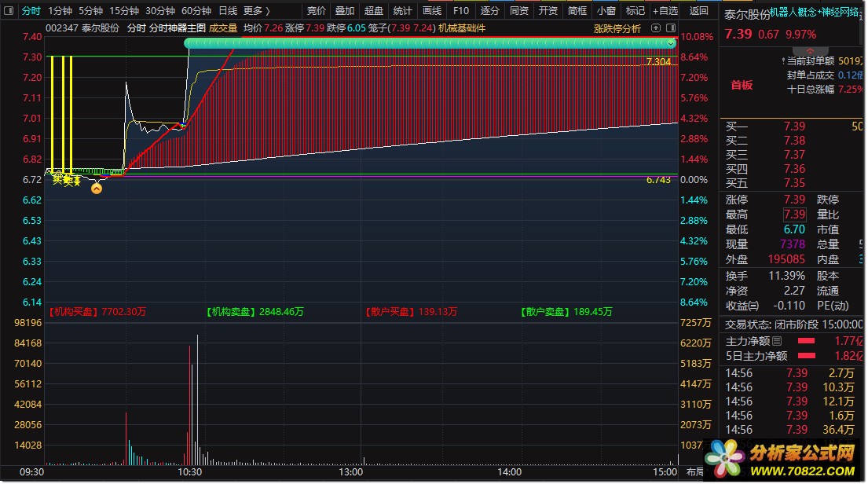Click the 交易状态 闭市阶段 status line

pyautogui.click(x=793, y=324)
